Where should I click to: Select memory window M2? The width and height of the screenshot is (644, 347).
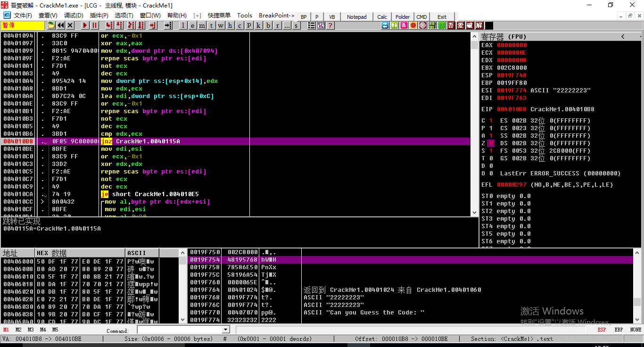tap(18, 330)
